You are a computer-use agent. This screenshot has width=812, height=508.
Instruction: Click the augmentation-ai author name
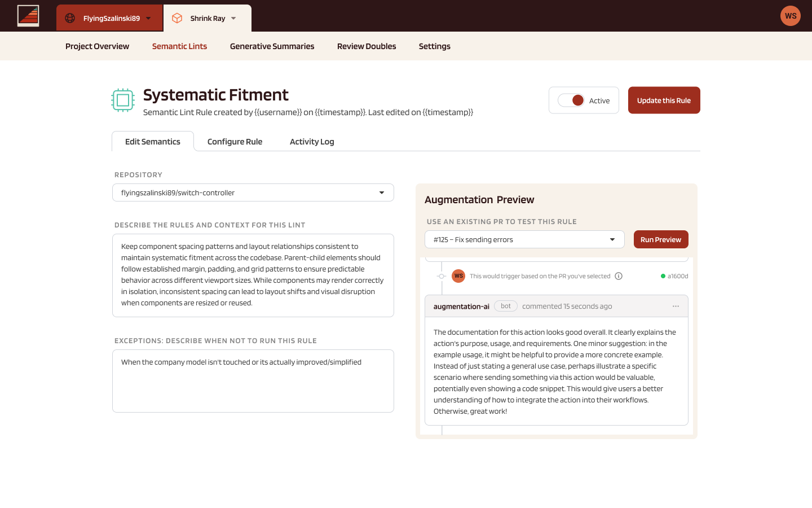point(461,306)
